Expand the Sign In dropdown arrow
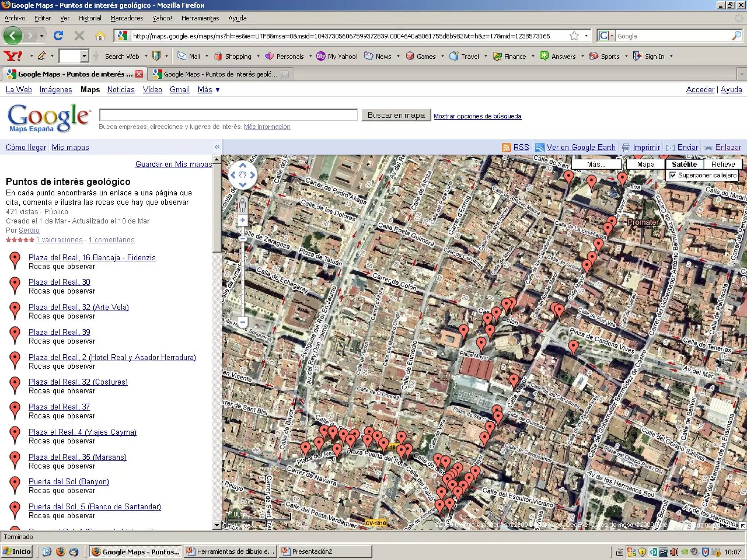 (x=671, y=56)
